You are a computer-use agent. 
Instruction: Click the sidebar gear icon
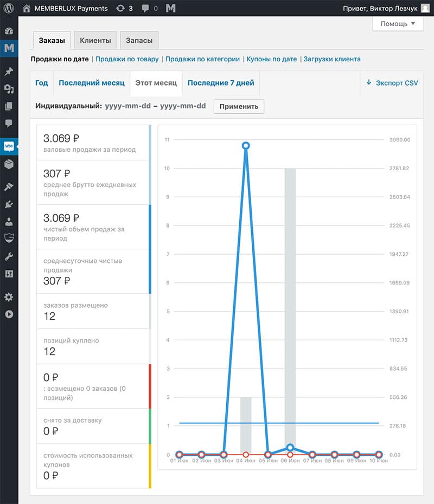(x=9, y=297)
